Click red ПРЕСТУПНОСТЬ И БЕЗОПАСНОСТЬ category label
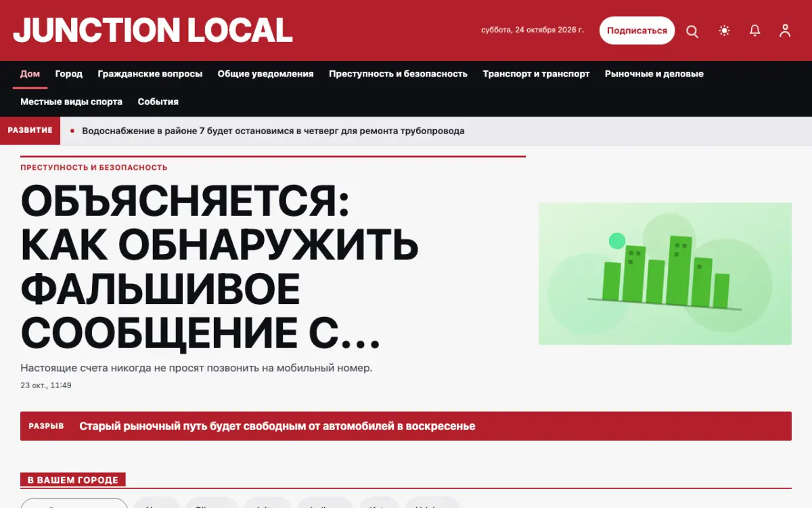 pyautogui.click(x=93, y=167)
